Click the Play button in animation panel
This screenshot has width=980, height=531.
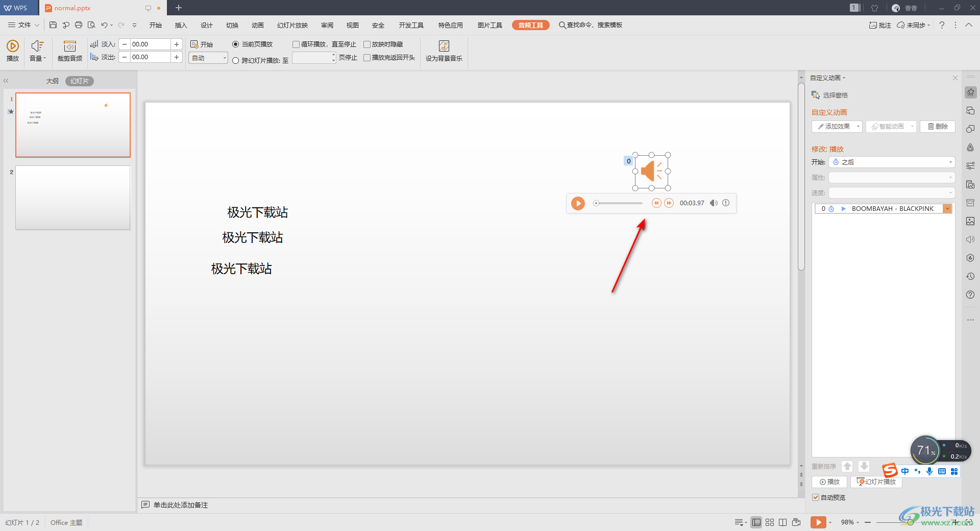(829, 482)
